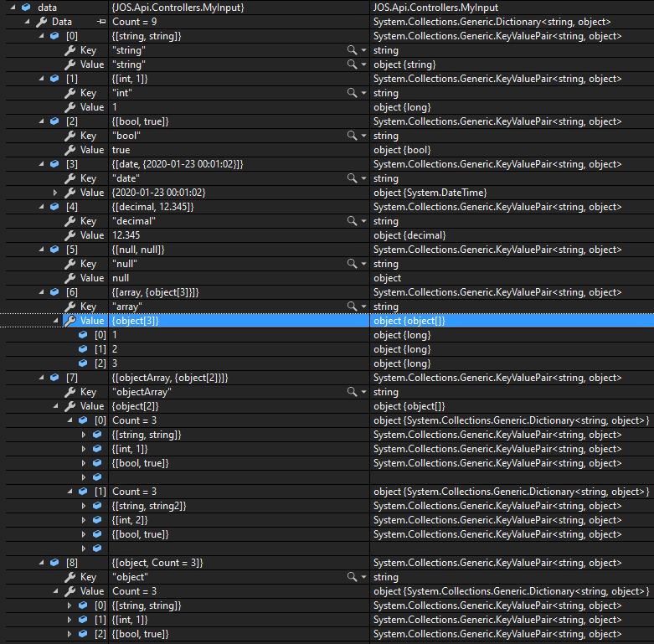Collapse the [2] {[bool, true]} entry
Image resolution: width=654 pixels, height=644 pixels.
(x=41, y=121)
